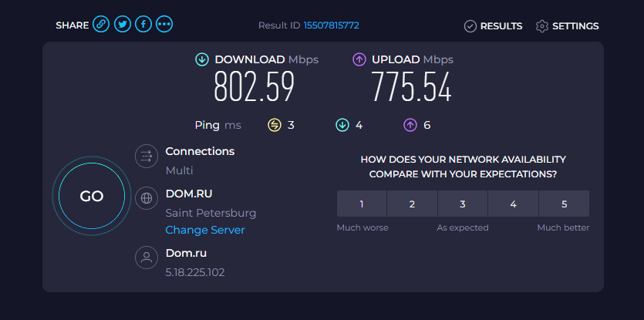Click the DOM.RU server globe icon
644x320 pixels.
tap(146, 198)
